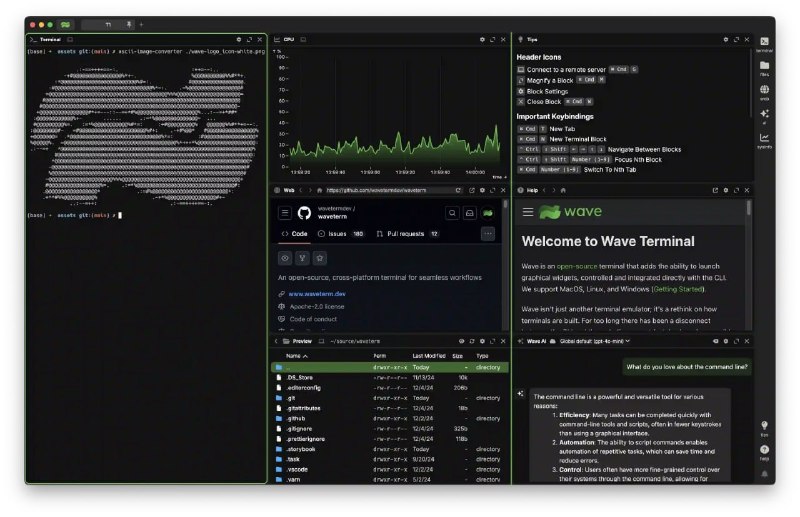Image resolution: width=800 pixels, height=517 pixels.
Task: Switch to the GitHub Code tab
Action: (x=294, y=234)
